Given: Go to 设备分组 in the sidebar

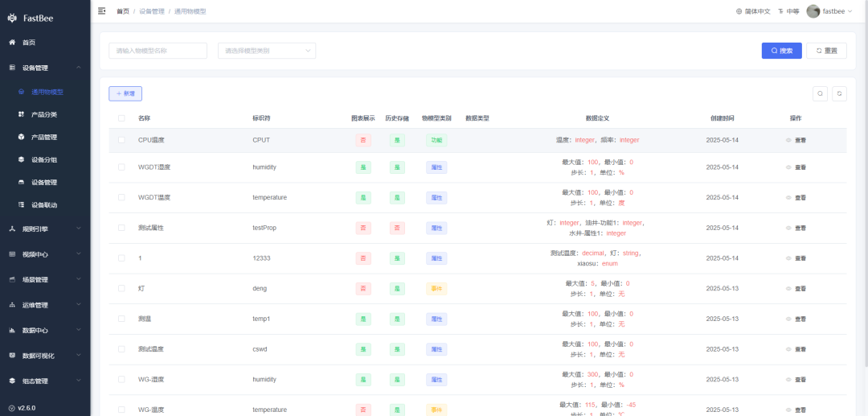Looking at the screenshot, I should pos(43,159).
